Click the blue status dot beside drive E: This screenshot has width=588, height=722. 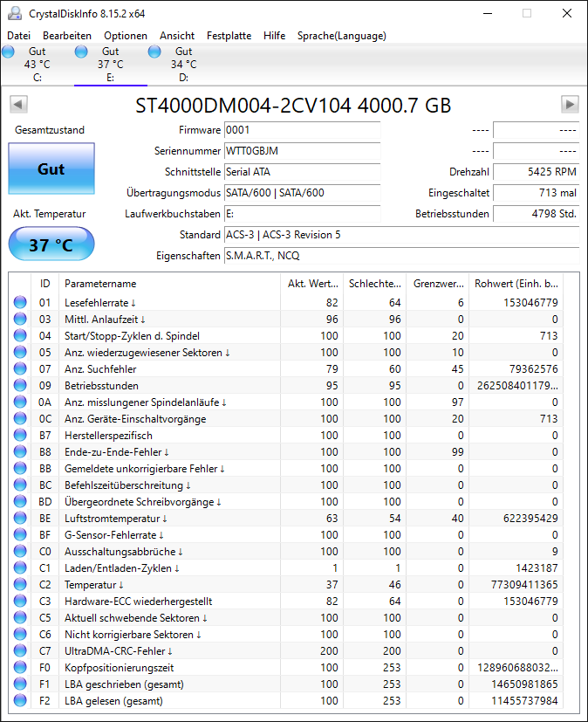(x=81, y=52)
